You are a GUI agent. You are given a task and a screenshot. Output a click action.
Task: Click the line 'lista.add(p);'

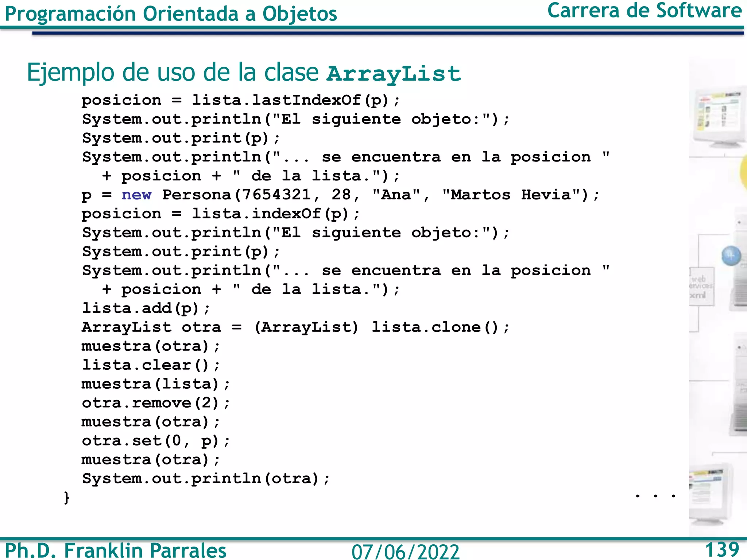(x=146, y=308)
